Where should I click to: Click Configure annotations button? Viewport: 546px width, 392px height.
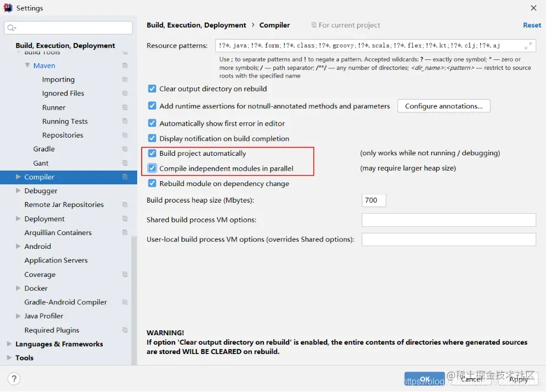pos(444,106)
